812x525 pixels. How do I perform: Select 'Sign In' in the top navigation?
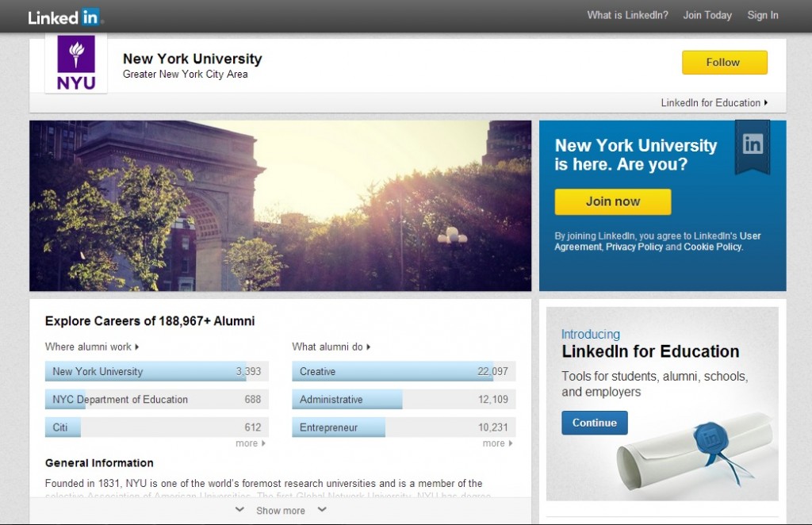click(762, 15)
